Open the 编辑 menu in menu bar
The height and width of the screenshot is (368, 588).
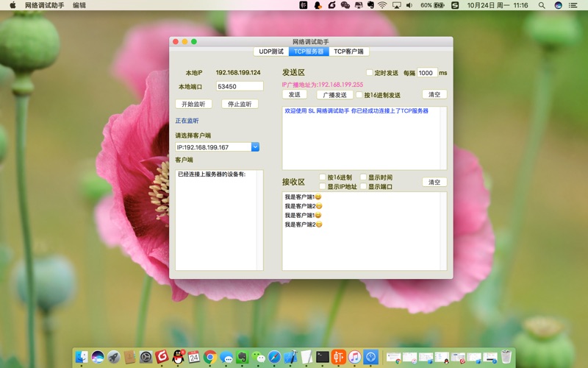pyautogui.click(x=79, y=5)
